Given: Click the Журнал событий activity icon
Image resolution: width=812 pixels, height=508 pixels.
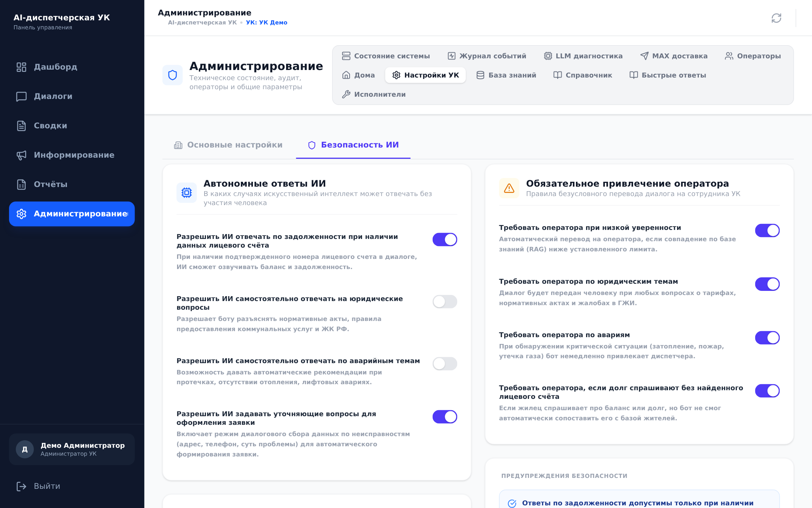Looking at the screenshot, I should [451, 56].
